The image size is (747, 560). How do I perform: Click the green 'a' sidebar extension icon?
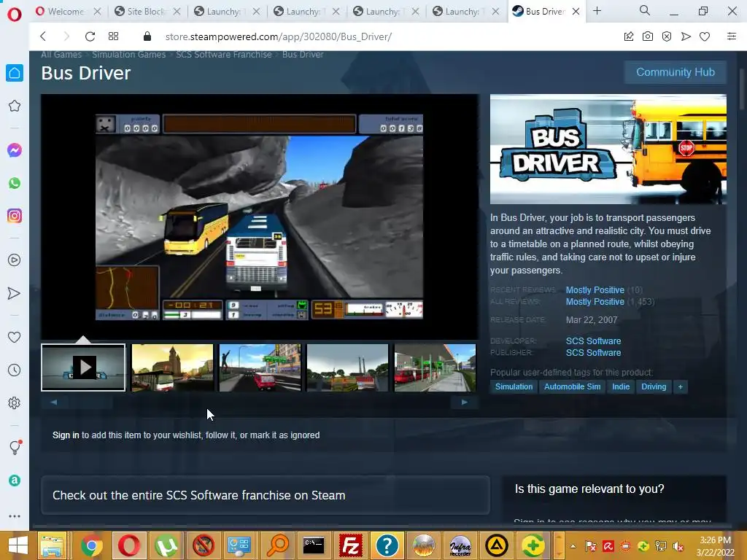click(x=15, y=481)
